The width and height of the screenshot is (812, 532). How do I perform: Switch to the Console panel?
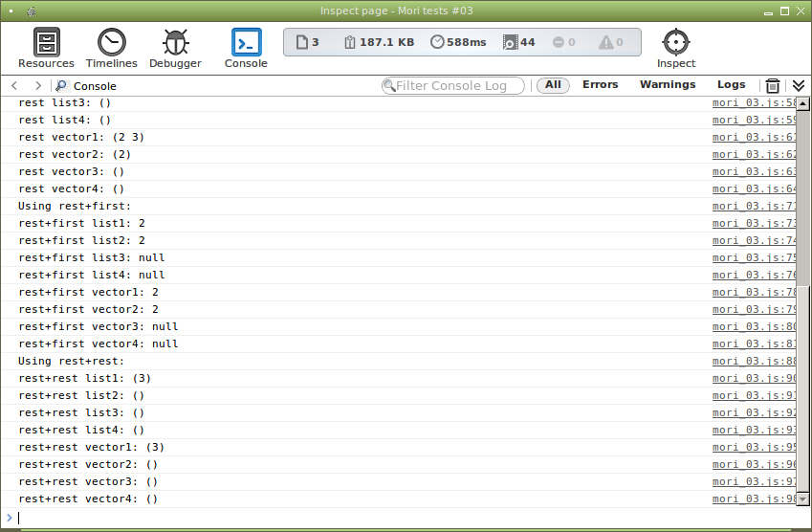[246, 48]
